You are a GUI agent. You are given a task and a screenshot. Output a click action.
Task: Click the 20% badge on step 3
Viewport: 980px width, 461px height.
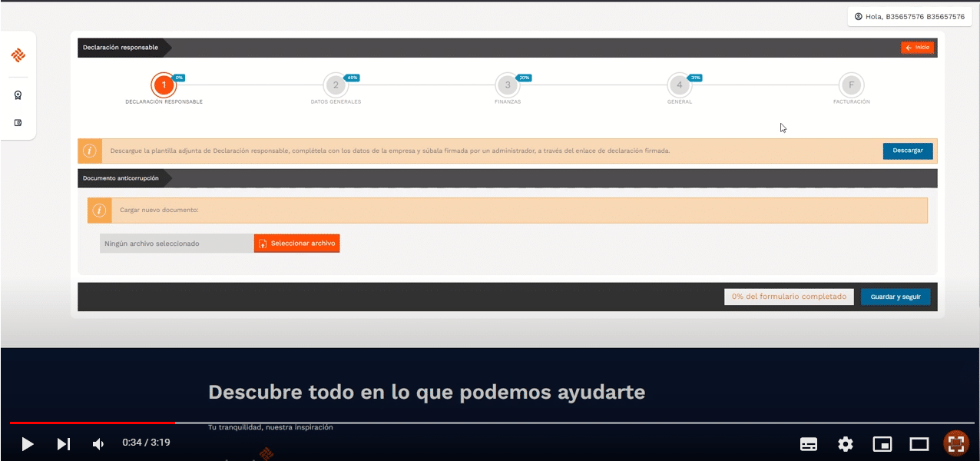coord(524,78)
